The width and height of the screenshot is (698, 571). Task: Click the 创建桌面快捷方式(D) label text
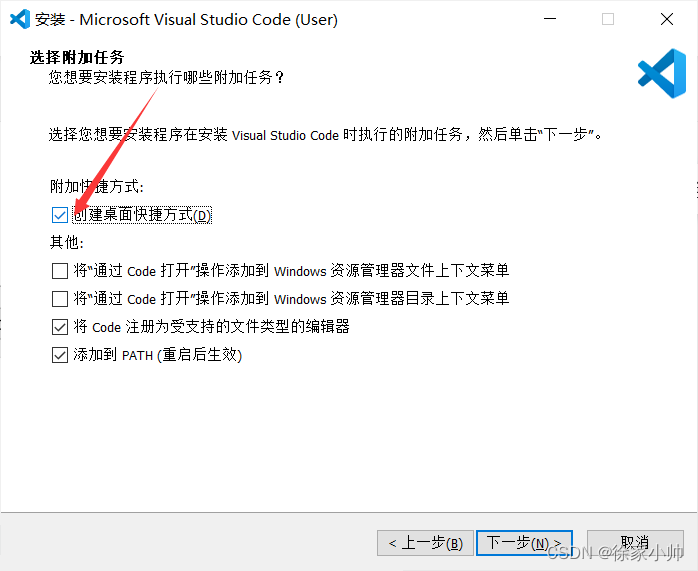142,215
